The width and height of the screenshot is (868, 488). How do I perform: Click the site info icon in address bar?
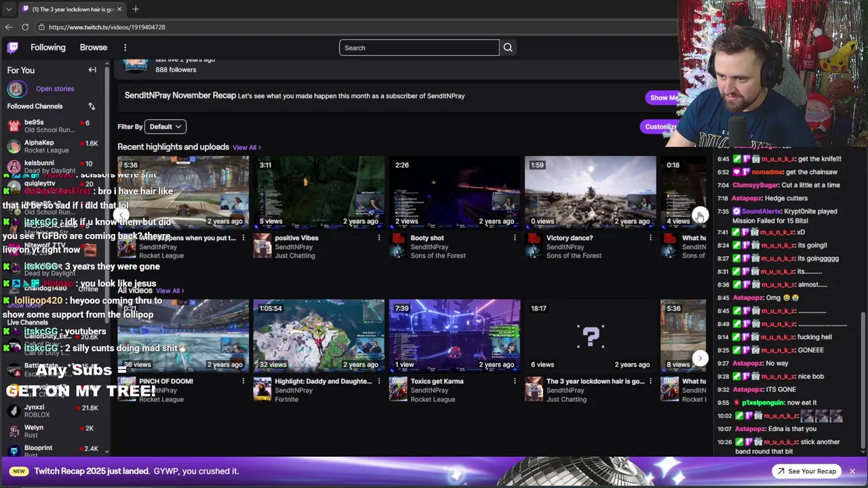(41, 27)
